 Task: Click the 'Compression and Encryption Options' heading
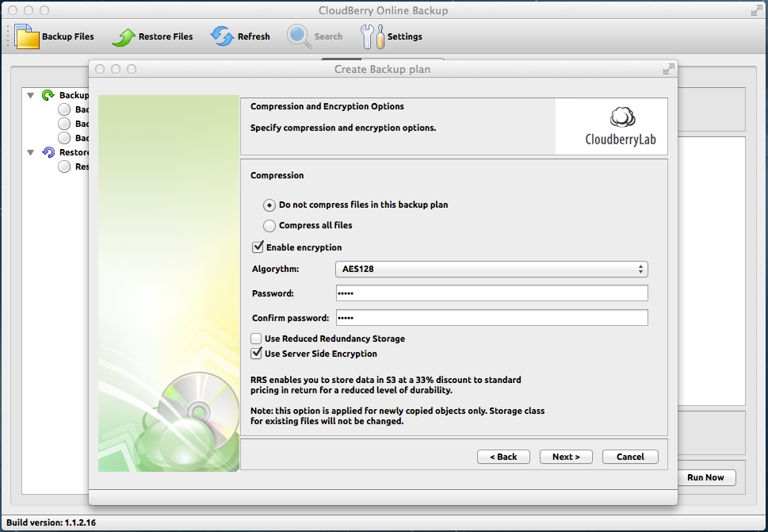327,106
